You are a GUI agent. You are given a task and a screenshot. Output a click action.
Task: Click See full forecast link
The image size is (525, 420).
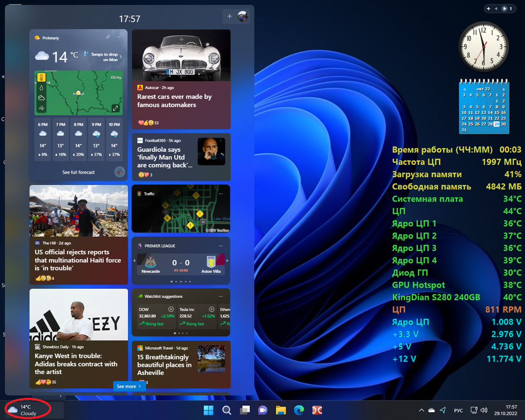coord(78,172)
